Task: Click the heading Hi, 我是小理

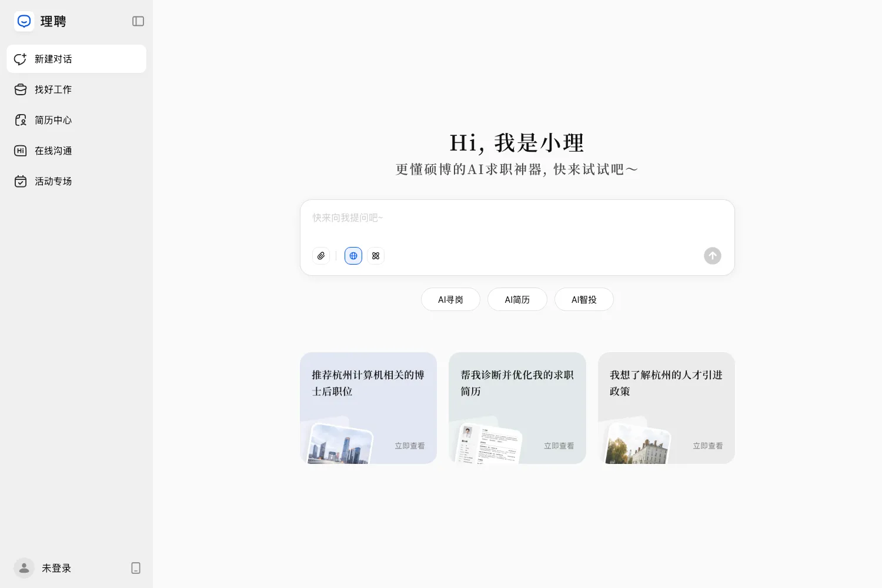Action: click(x=517, y=142)
